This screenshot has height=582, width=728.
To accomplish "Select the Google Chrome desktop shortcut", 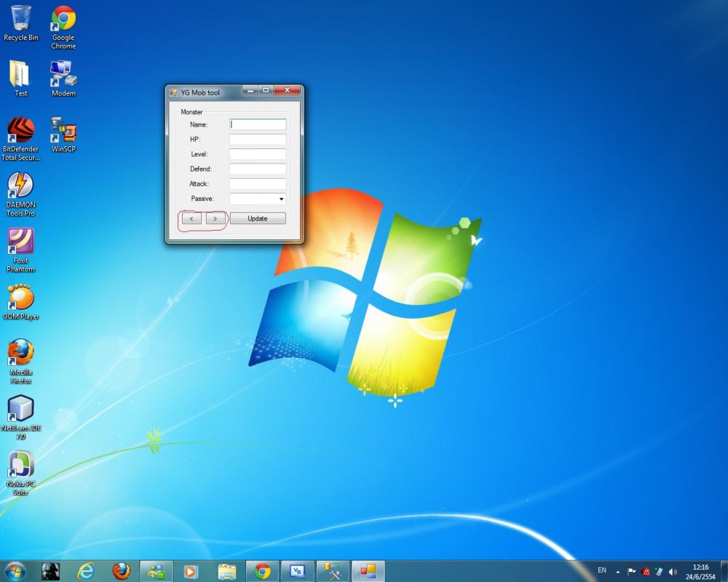I will coord(63,28).
